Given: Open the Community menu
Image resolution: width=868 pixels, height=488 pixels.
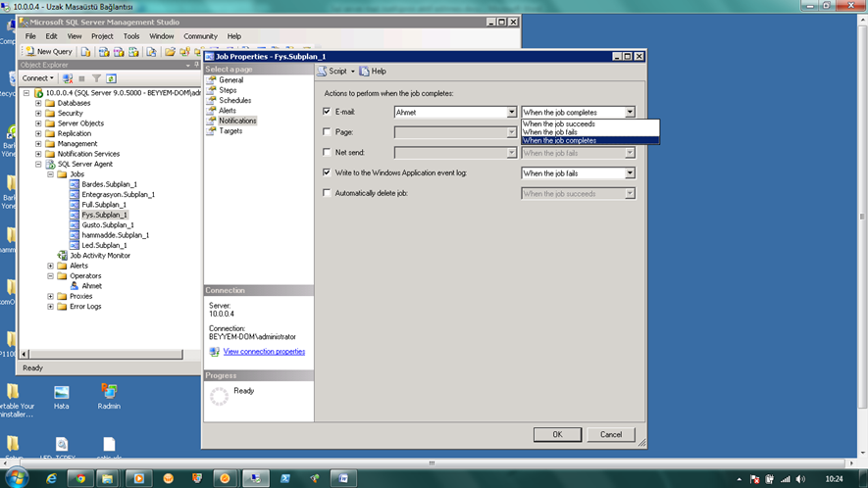Looking at the screenshot, I should [x=200, y=36].
